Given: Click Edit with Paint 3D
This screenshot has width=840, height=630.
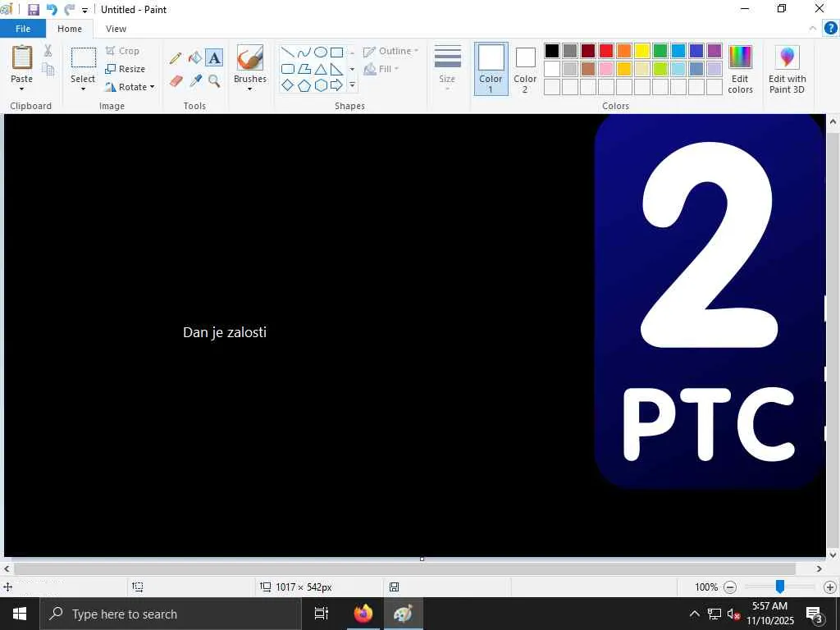Looking at the screenshot, I should click(787, 69).
